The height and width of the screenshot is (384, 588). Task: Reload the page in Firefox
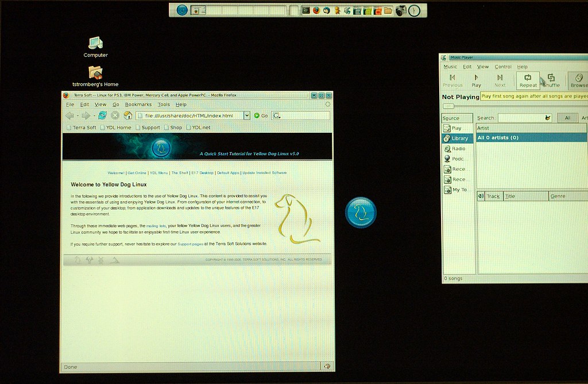pyautogui.click(x=102, y=115)
